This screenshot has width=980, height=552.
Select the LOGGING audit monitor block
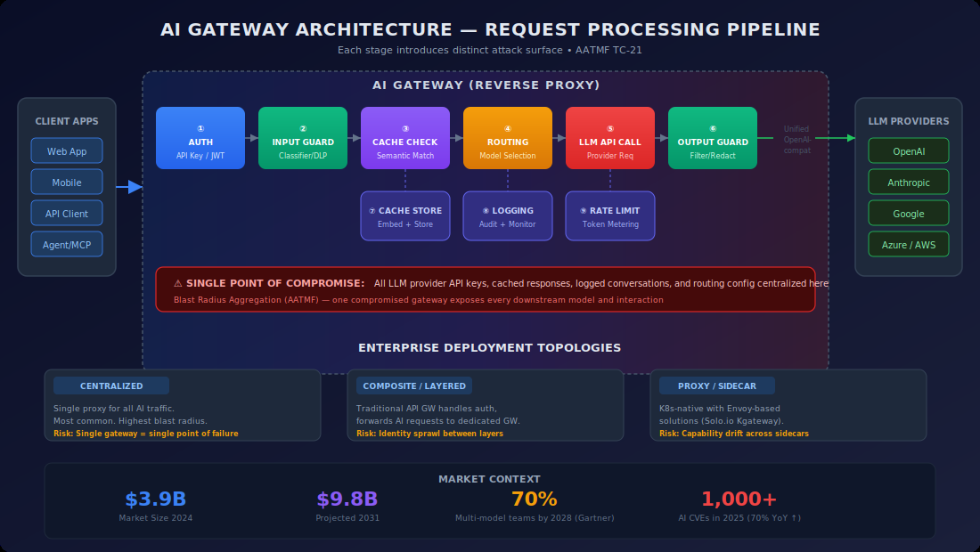click(508, 215)
